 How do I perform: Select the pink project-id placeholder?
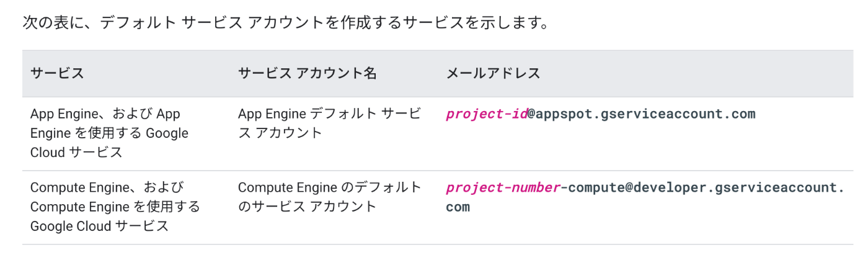(x=487, y=114)
